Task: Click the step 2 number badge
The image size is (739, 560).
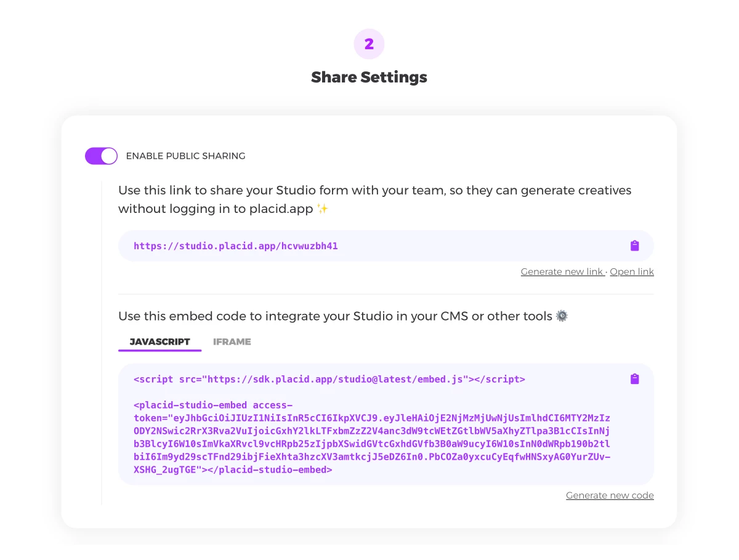Action: click(369, 44)
